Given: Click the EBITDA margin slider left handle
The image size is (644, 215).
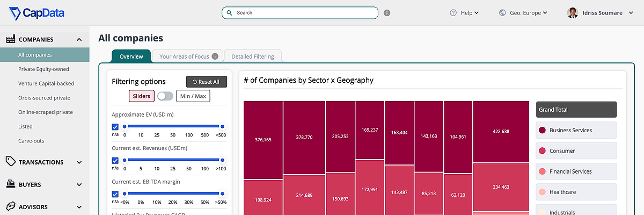Looking at the screenshot, I should 125,193.
